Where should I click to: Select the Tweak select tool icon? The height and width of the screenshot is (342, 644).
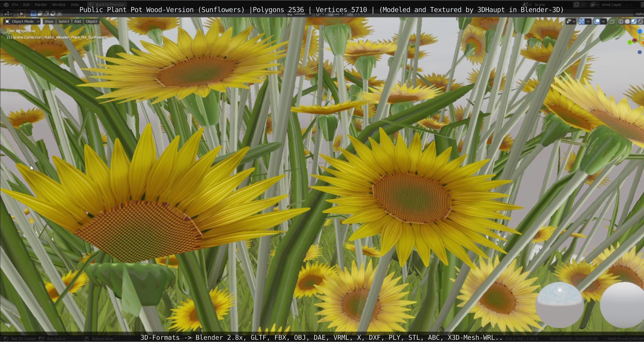point(21,14)
